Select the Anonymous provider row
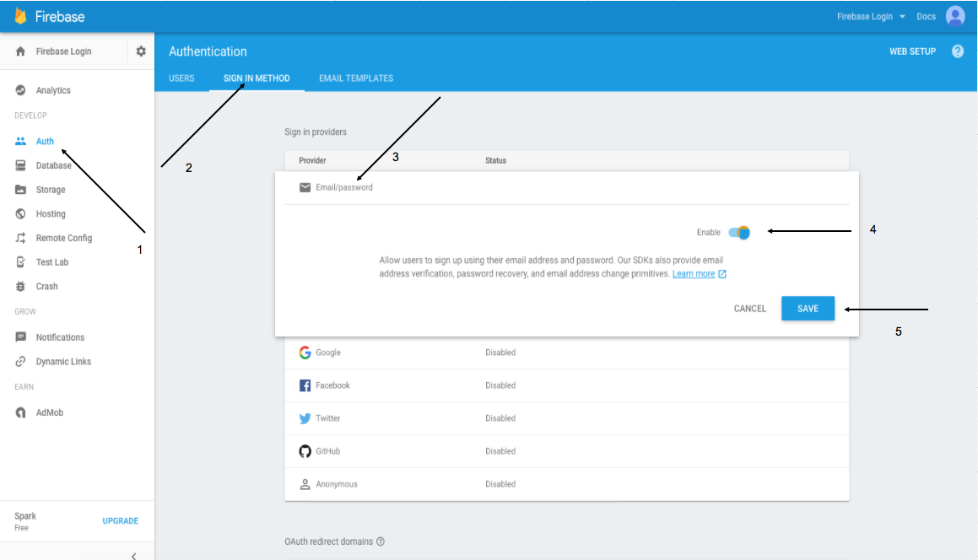 (566, 484)
